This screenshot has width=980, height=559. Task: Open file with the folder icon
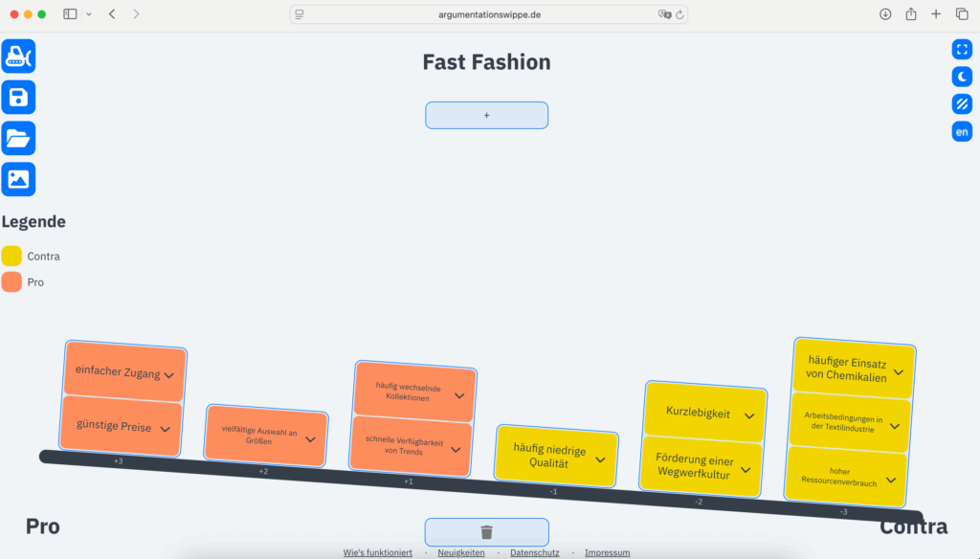[x=18, y=139]
